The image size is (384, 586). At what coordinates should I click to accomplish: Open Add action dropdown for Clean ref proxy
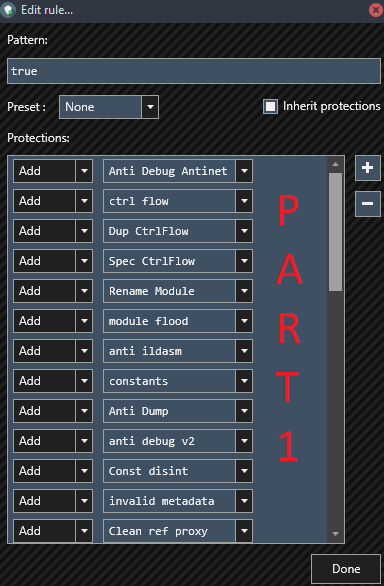[53, 531]
